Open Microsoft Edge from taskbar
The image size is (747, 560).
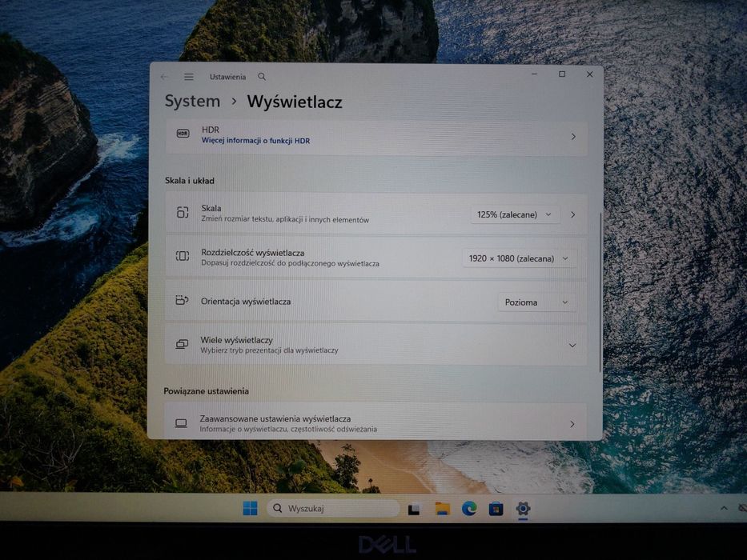tap(469, 509)
